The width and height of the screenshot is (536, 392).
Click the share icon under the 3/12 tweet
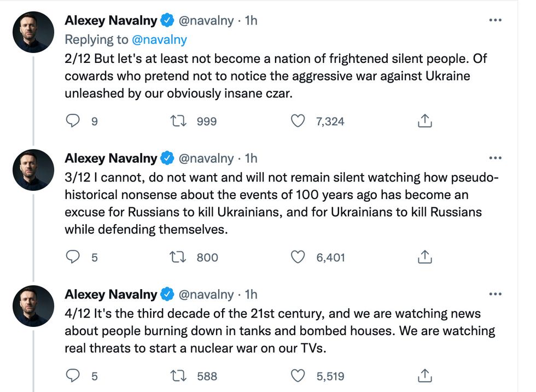(424, 257)
